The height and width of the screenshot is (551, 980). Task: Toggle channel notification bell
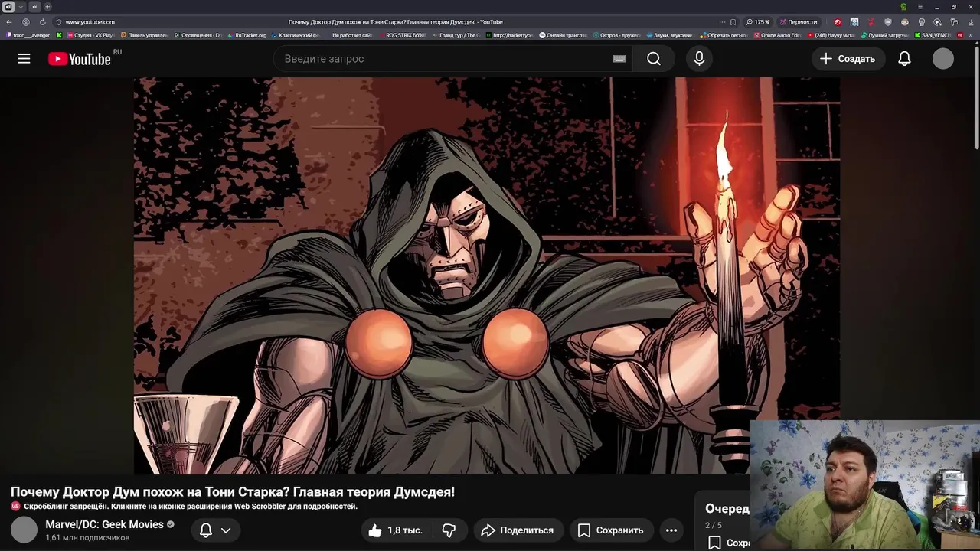pos(206,530)
